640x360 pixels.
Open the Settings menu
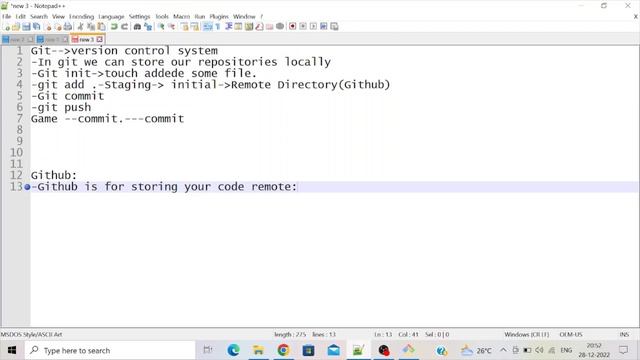[x=140, y=16]
